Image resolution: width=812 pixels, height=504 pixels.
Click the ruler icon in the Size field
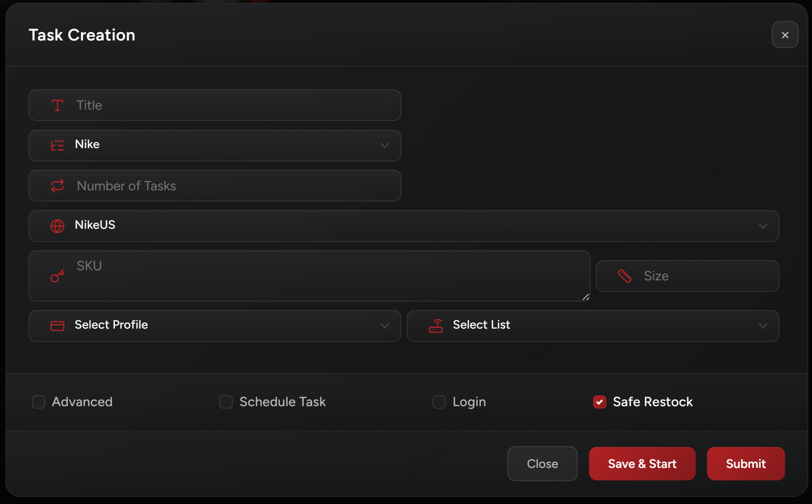click(624, 276)
